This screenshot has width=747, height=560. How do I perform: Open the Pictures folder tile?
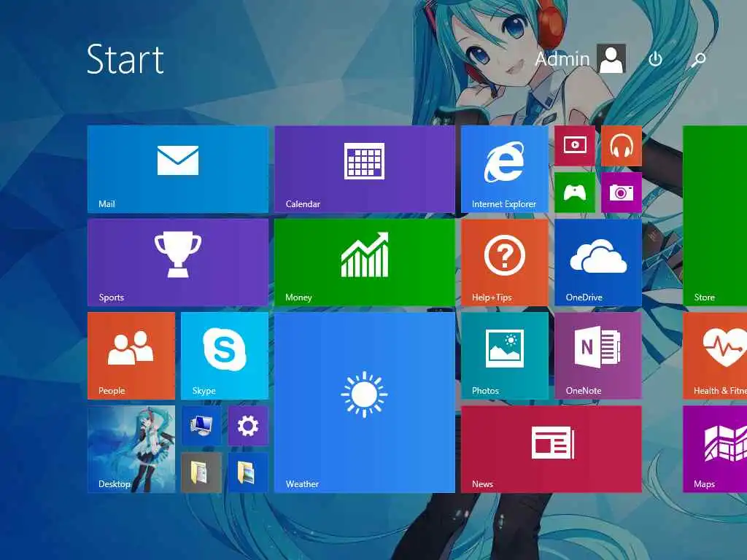pyautogui.click(x=248, y=472)
